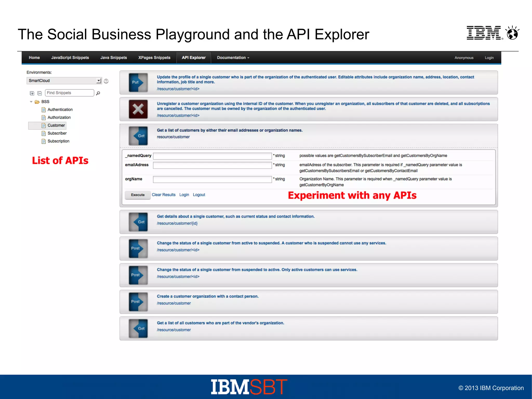
Task: Click 'Change the status... active to suspended' text
Action: [271, 243]
